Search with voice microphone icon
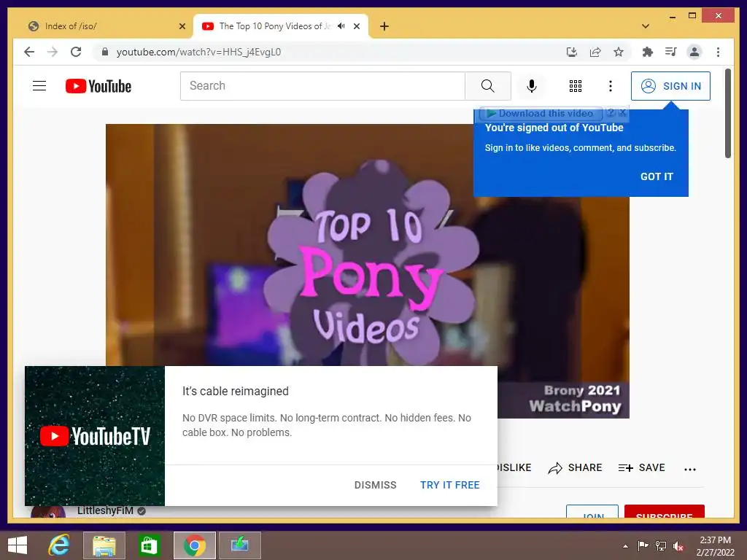The width and height of the screenshot is (747, 560). (532, 86)
